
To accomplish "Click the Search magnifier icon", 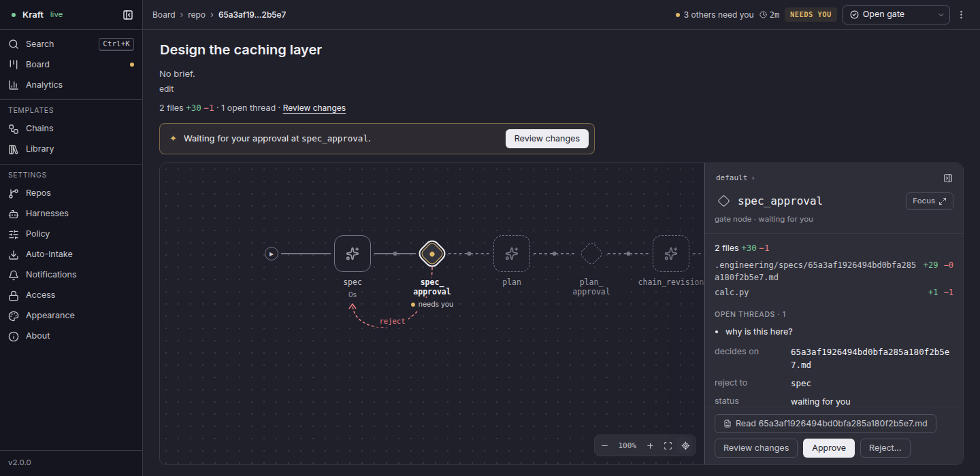I will [x=14, y=44].
